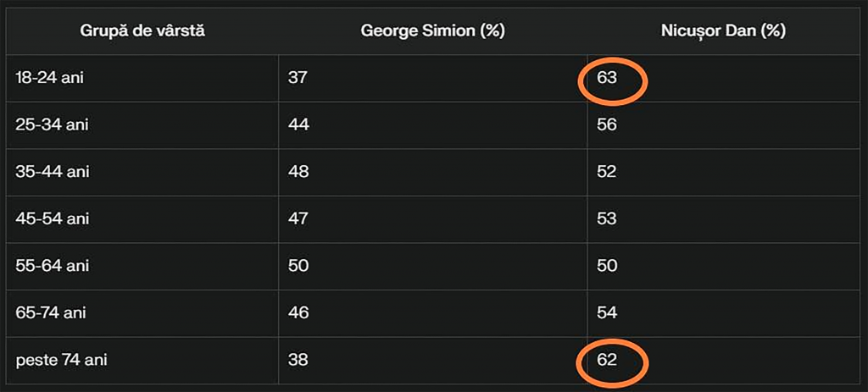868x392 pixels.
Task: Click the circled 62 value cell
Action: pos(606,361)
